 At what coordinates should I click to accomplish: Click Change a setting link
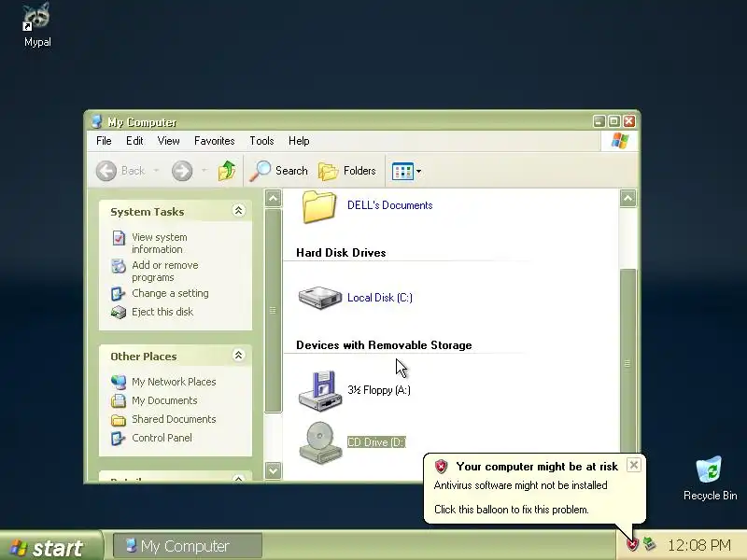click(170, 293)
